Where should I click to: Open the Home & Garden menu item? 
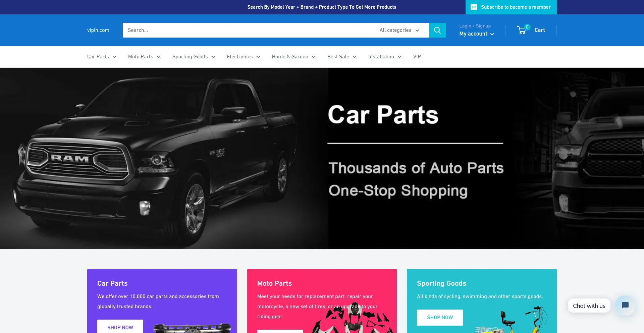(290, 57)
